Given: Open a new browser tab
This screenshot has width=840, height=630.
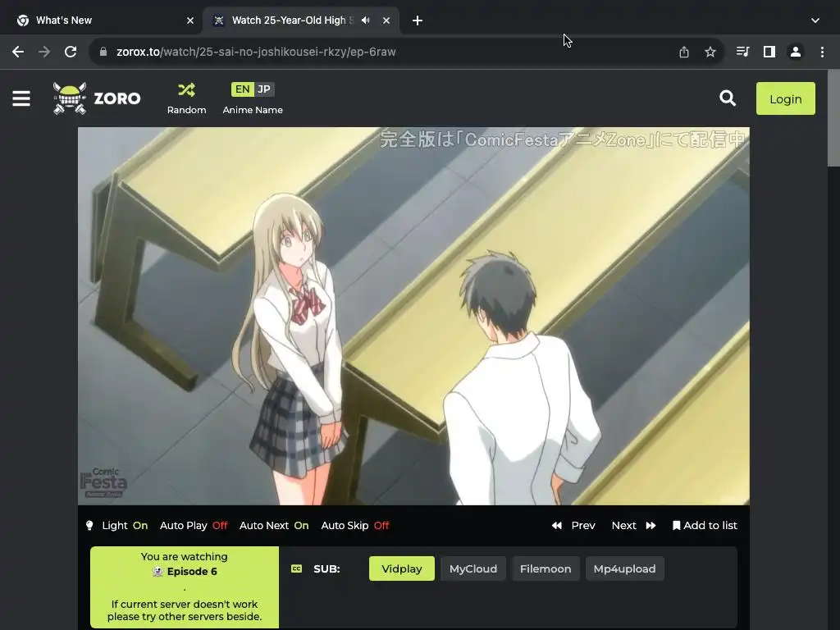Looking at the screenshot, I should 418,21.
